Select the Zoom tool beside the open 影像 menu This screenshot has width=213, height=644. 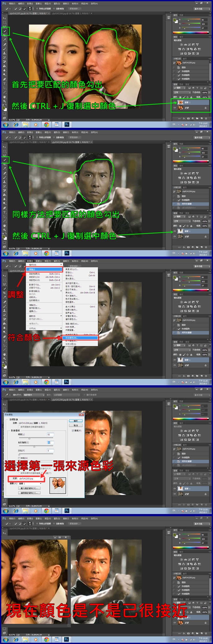[4, 359]
